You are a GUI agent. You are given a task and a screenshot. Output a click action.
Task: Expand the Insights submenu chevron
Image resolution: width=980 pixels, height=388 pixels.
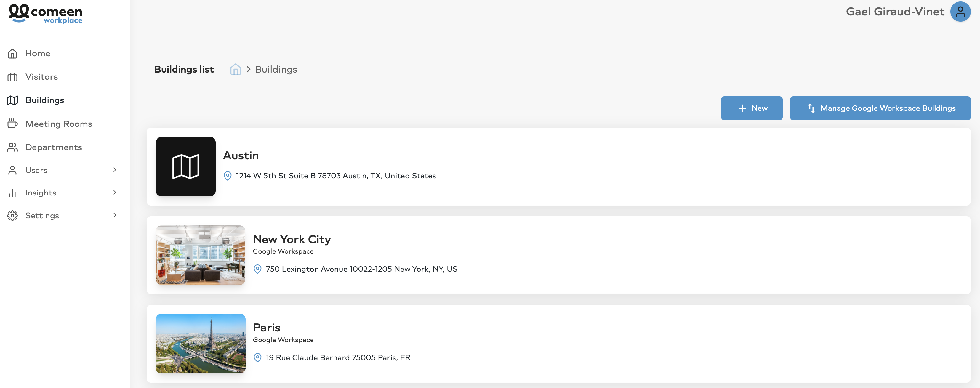coord(115,193)
